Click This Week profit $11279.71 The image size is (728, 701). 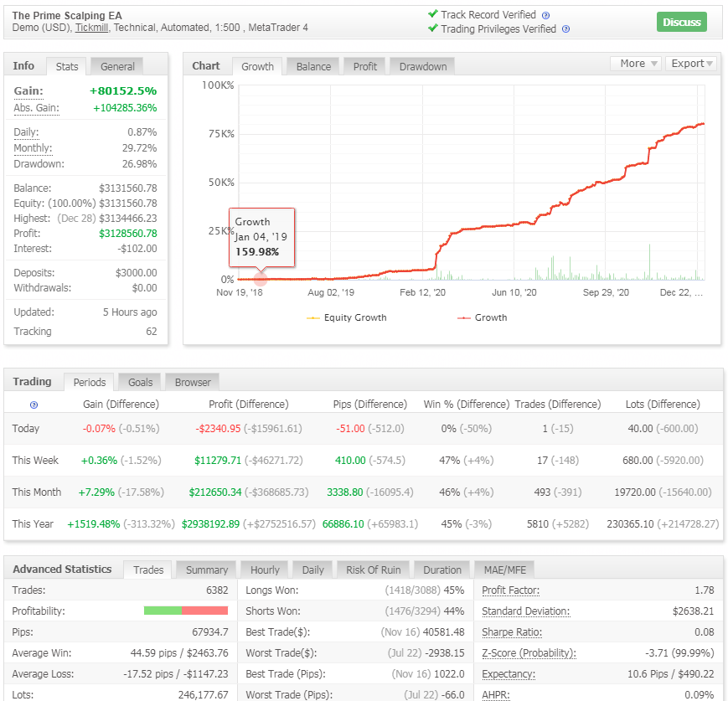coord(218,460)
